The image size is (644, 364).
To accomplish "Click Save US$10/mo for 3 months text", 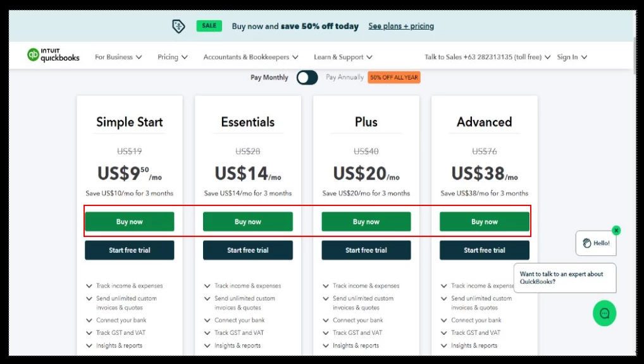I will point(130,193).
